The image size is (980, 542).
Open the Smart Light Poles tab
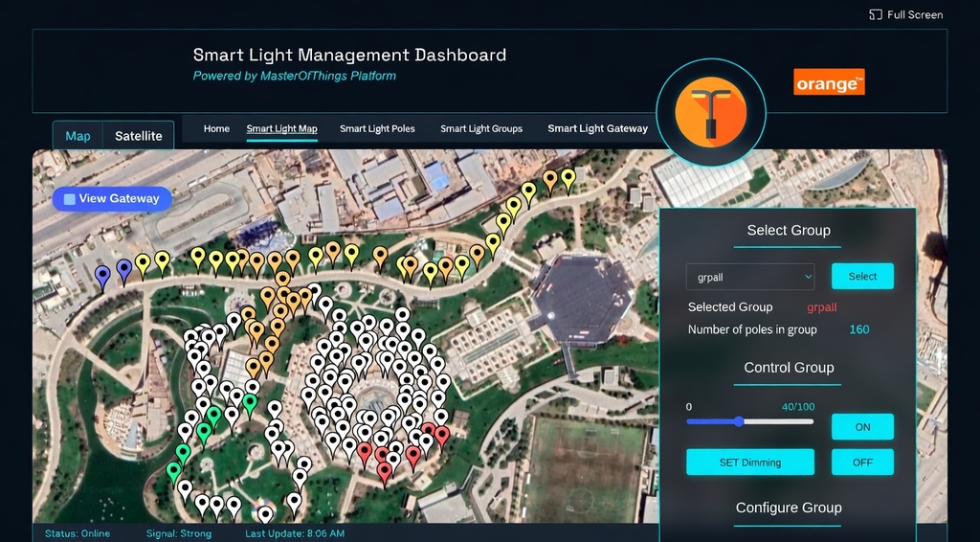tap(377, 128)
